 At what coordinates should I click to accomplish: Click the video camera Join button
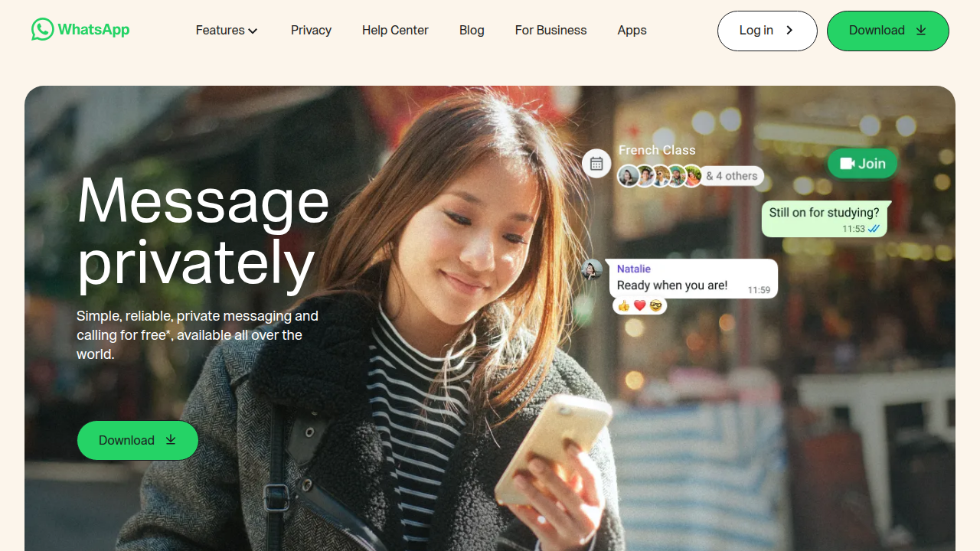point(862,163)
